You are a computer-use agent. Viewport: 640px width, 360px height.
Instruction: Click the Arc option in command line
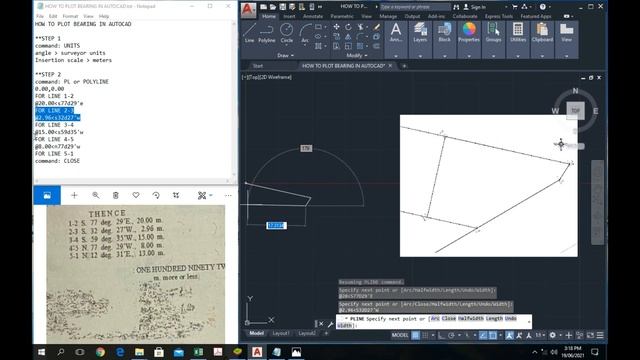(435, 318)
